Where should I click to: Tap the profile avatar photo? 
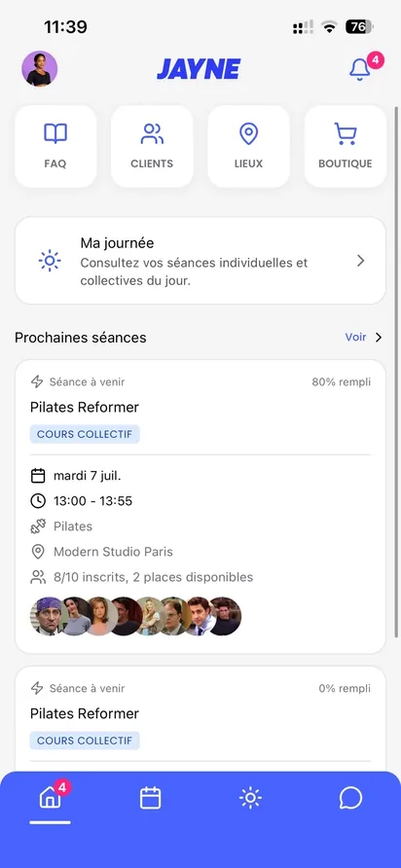[x=39, y=69]
